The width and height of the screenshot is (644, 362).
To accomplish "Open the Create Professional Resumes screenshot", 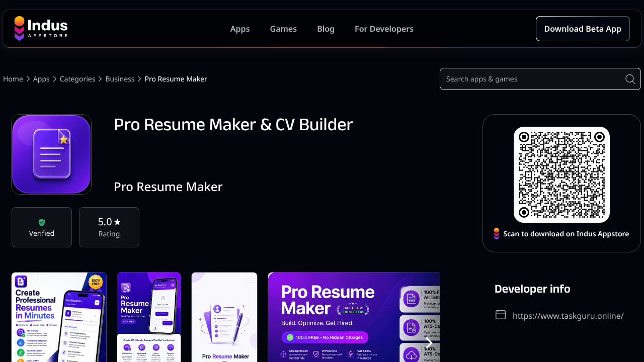I will pos(59,317).
